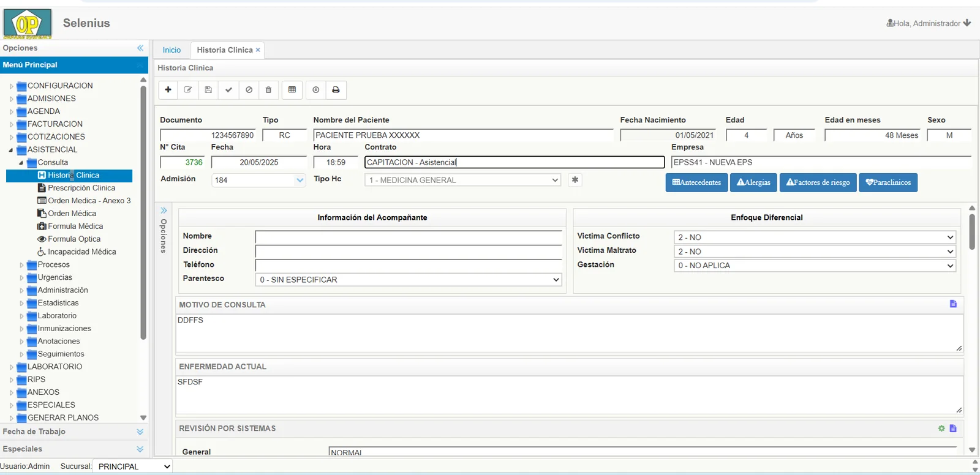Click the form's vertical scrollbar thumb
This screenshot has height=475, width=980.
[972, 231]
